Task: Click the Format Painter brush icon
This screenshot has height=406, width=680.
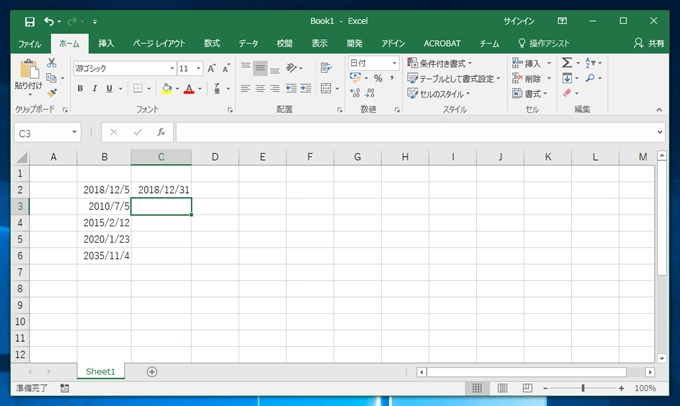Action: point(52,93)
